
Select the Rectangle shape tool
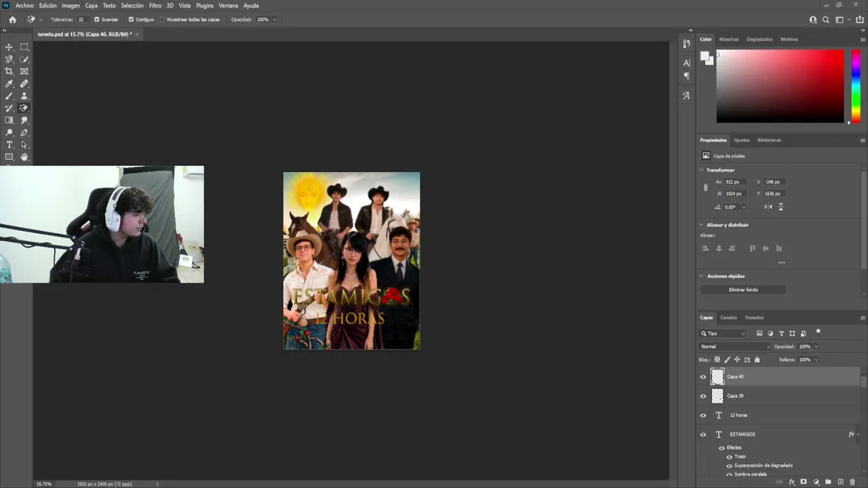[9, 157]
